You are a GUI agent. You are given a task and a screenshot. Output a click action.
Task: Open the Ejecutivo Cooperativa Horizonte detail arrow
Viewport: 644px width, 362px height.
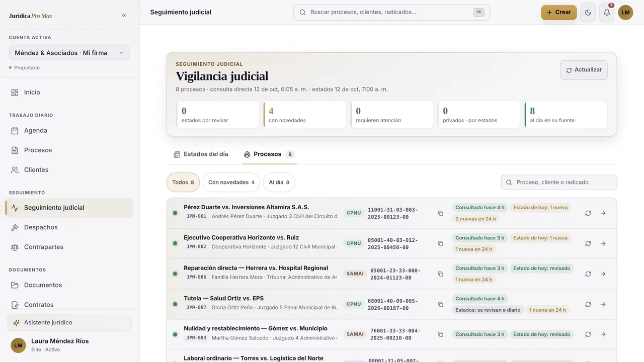(x=603, y=243)
